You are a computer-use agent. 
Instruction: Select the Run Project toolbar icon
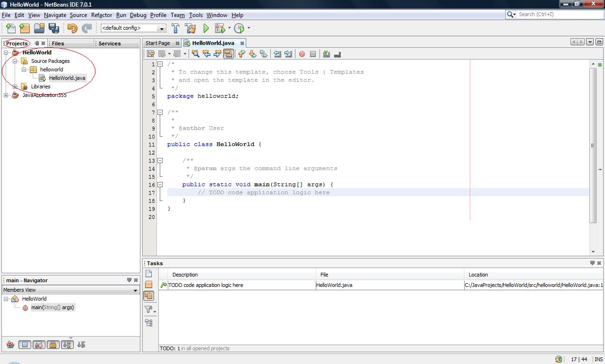(x=206, y=28)
